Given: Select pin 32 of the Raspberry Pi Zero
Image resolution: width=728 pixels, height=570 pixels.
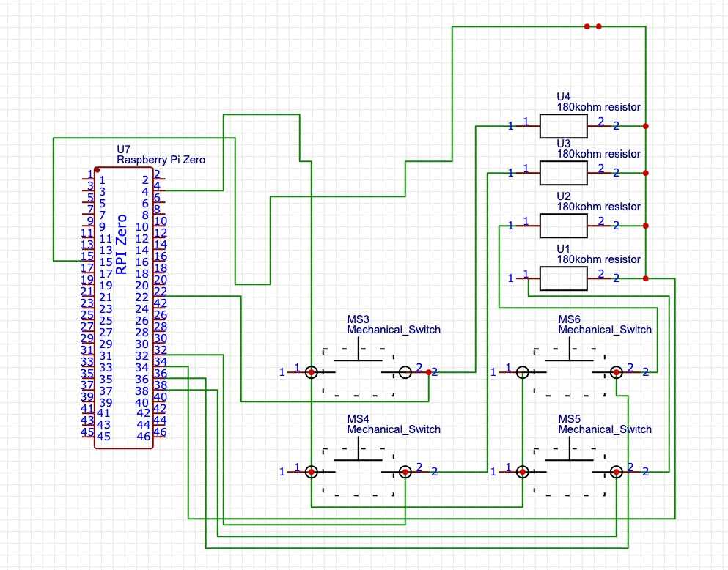Looking at the screenshot, I should (x=159, y=355).
